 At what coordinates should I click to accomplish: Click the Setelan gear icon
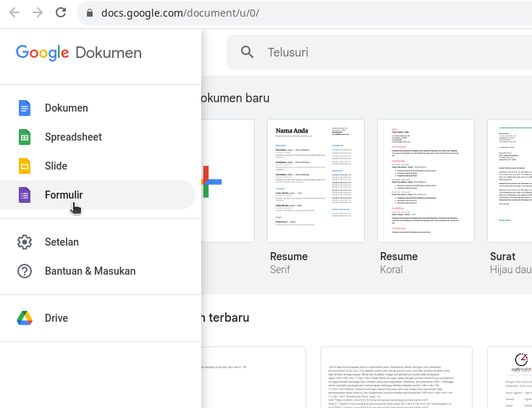tap(25, 242)
